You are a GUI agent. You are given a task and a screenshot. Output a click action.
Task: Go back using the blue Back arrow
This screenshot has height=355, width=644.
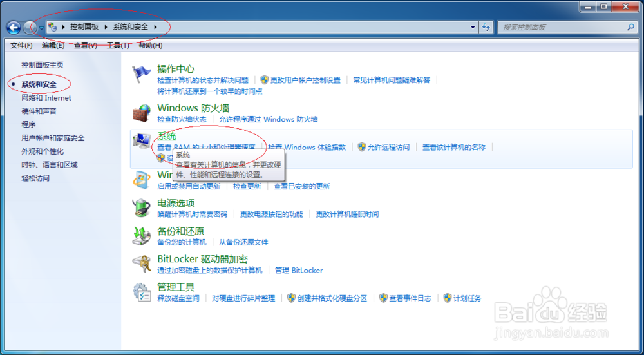[14, 28]
